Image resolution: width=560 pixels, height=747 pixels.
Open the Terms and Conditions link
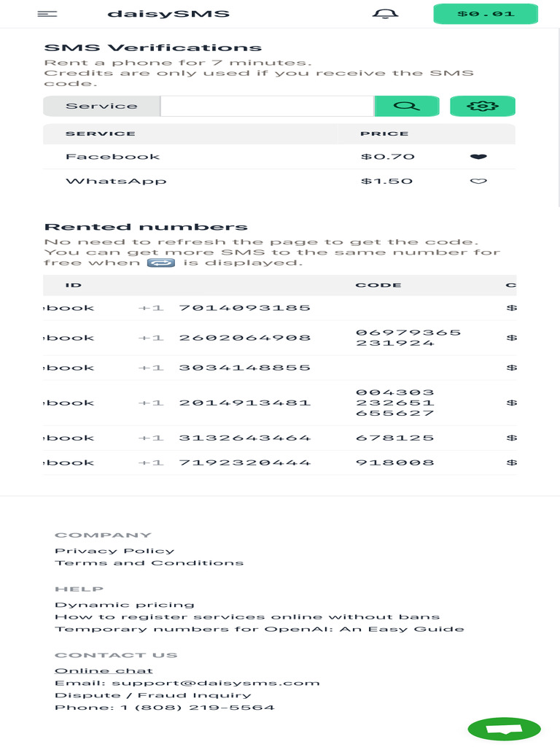click(x=149, y=563)
